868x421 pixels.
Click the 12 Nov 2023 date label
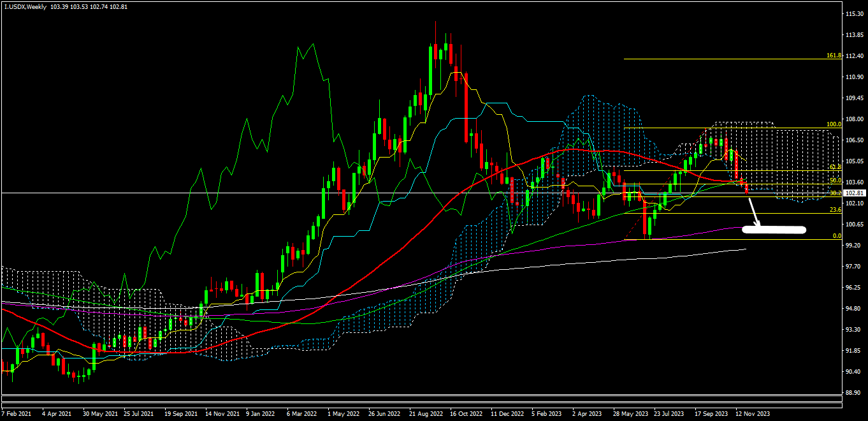(753, 413)
